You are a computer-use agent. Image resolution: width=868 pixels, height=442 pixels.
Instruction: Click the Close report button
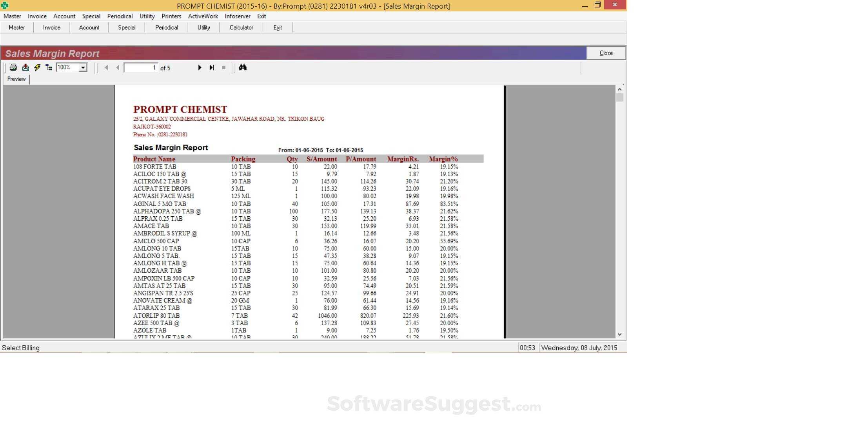pyautogui.click(x=606, y=53)
